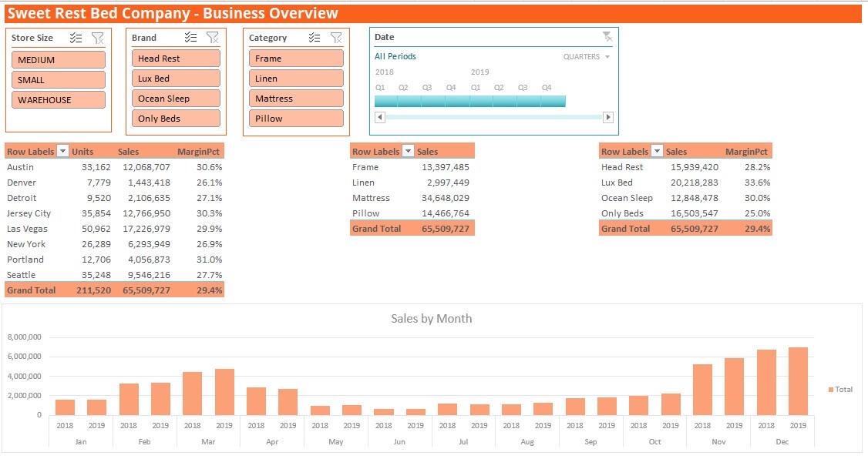
Task: Toggle the WAREHOUSE store size filter
Action: click(58, 100)
